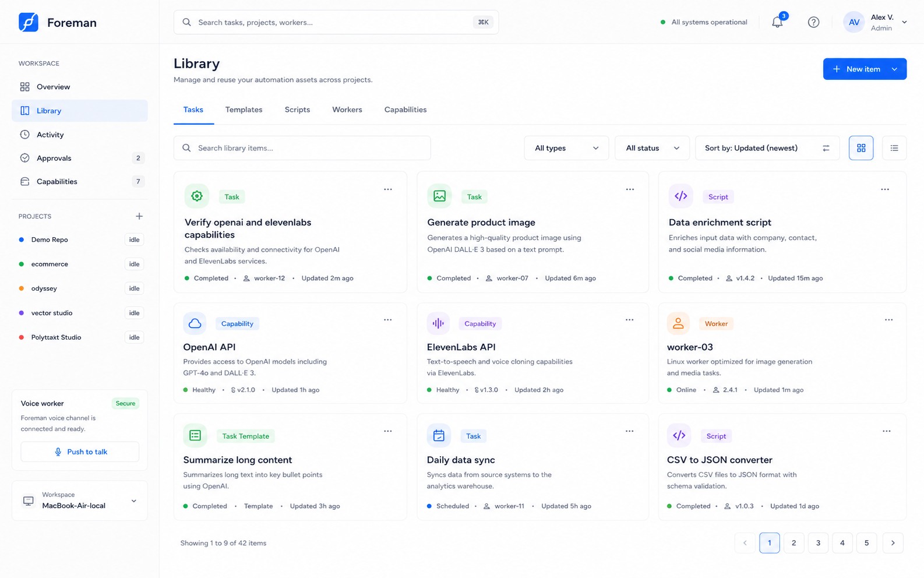Open options menu for CSV to JSON converter card
This screenshot has width=924, height=578.
coord(886,431)
